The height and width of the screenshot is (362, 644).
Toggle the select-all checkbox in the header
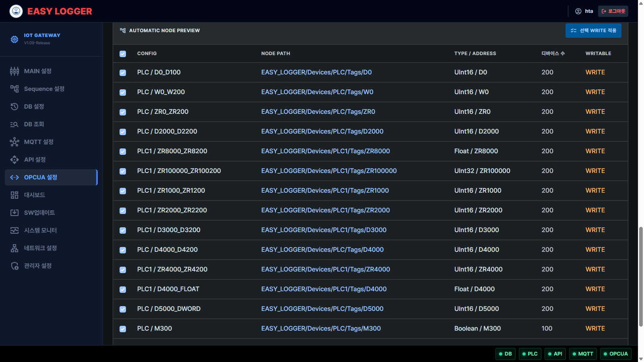point(123,54)
